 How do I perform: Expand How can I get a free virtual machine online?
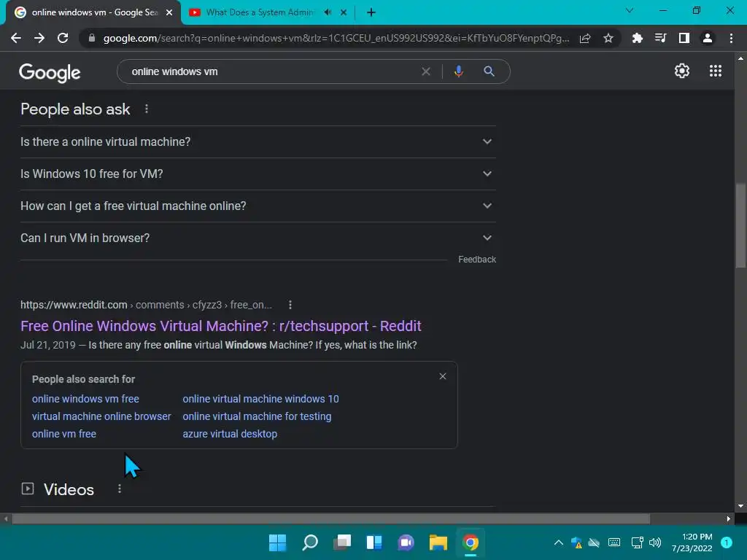[258, 206]
